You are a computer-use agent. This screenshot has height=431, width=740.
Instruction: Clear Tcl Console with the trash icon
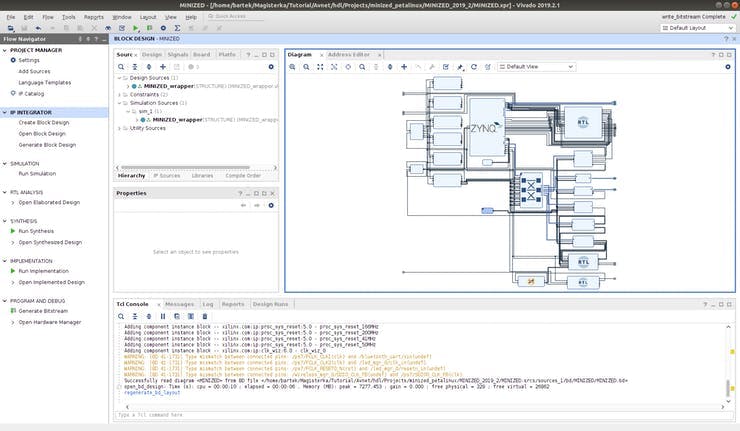pos(205,316)
